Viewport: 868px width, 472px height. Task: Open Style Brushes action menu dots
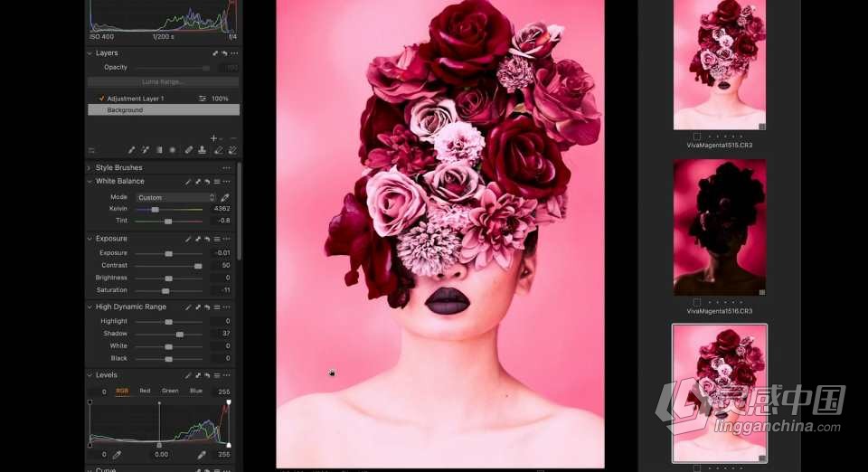(226, 167)
